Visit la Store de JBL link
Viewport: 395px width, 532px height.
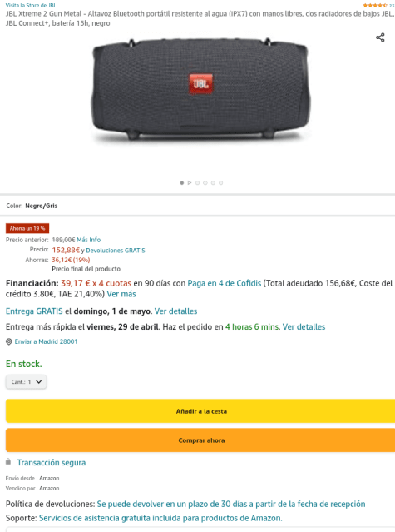tap(31, 6)
